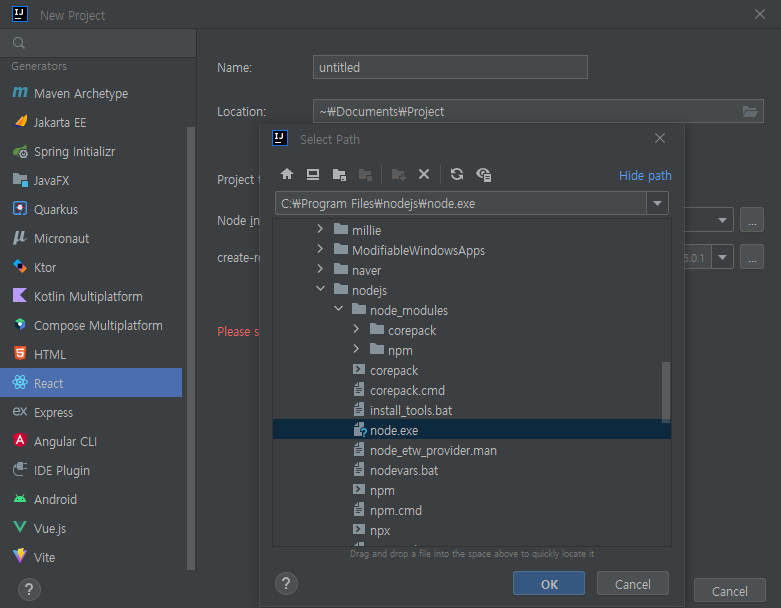
Task: Click the React atom icon
Action: 19,382
